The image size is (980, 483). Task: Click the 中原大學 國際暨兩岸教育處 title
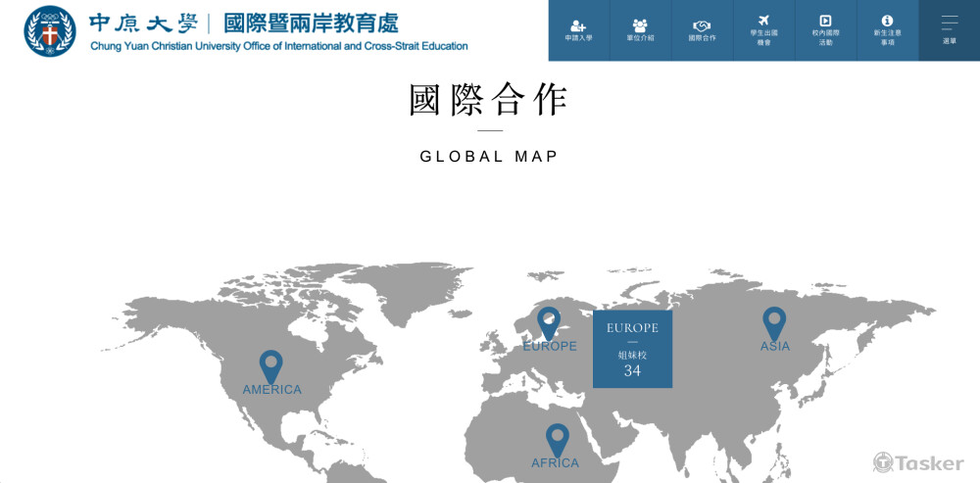point(243,23)
